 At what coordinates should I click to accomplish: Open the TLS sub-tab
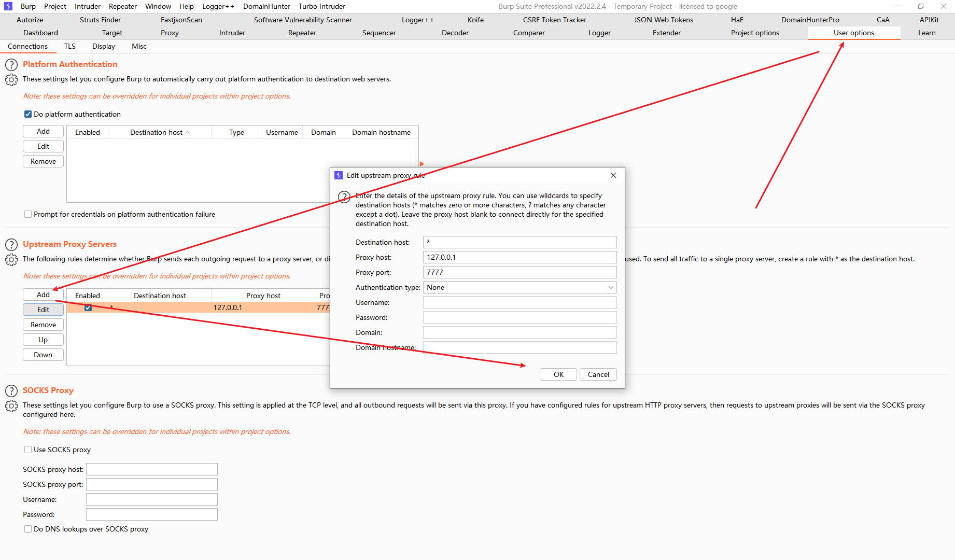70,46
